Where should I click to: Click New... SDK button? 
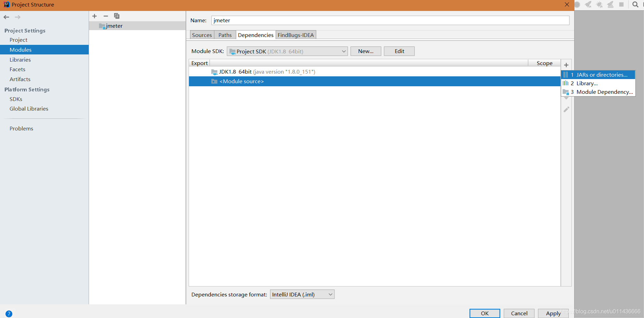(366, 51)
